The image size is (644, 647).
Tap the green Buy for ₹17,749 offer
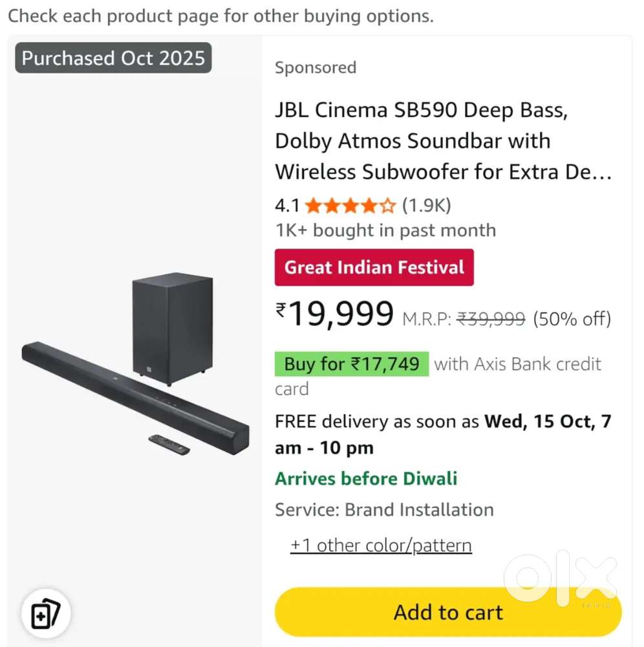point(352,364)
